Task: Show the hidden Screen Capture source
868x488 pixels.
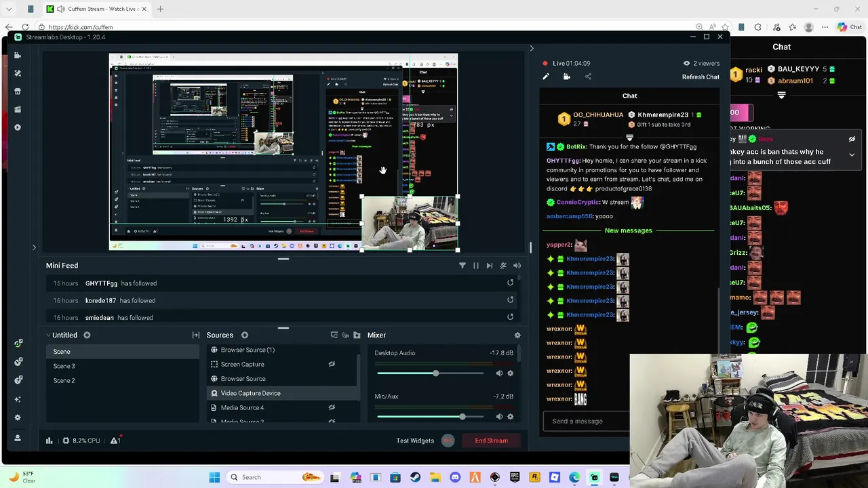Action: pyautogui.click(x=332, y=364)
